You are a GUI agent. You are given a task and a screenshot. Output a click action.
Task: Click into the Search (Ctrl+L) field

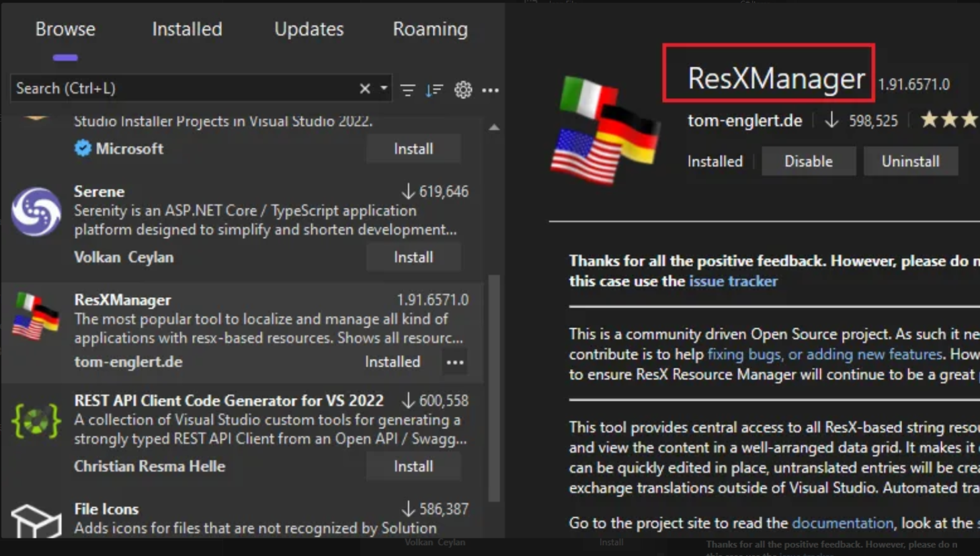pos(181,88)
